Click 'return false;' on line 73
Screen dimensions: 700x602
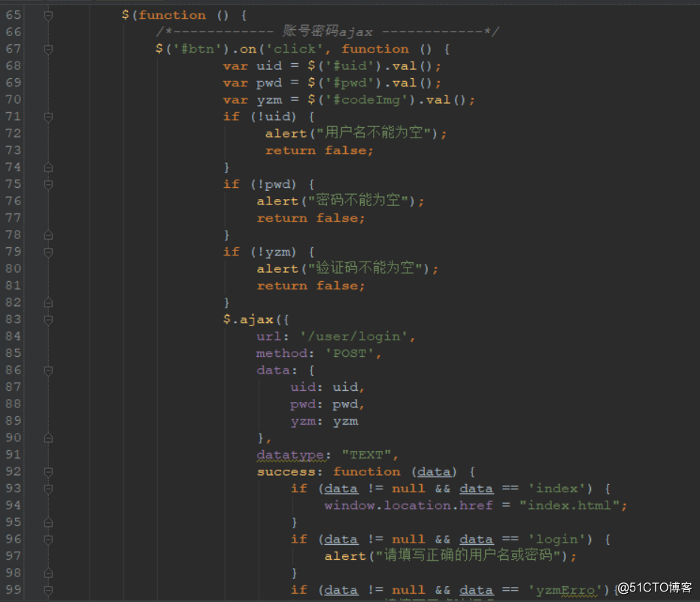[x=320, y=150]
